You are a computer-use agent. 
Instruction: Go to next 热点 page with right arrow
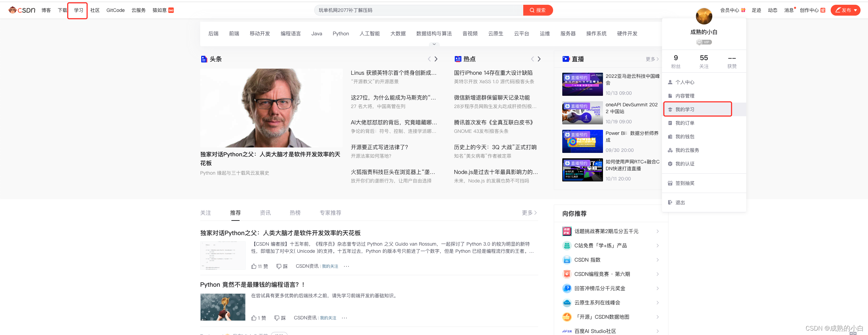(539, 59)
